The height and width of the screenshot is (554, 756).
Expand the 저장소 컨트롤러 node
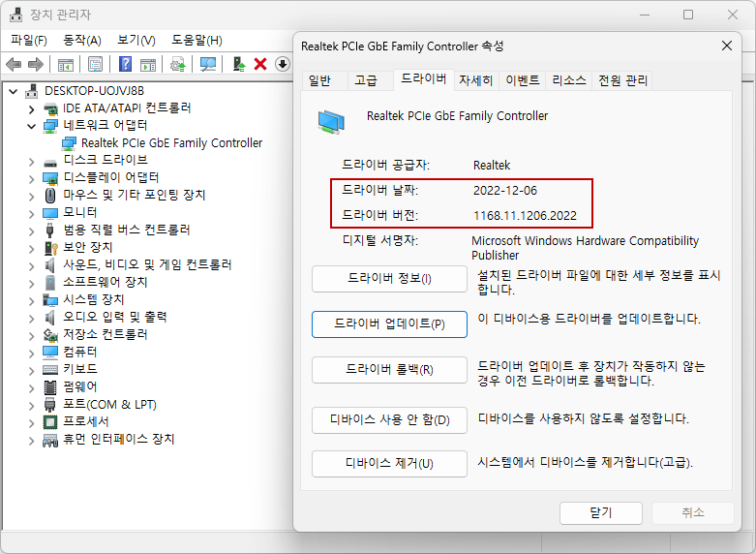click(32, 335)
